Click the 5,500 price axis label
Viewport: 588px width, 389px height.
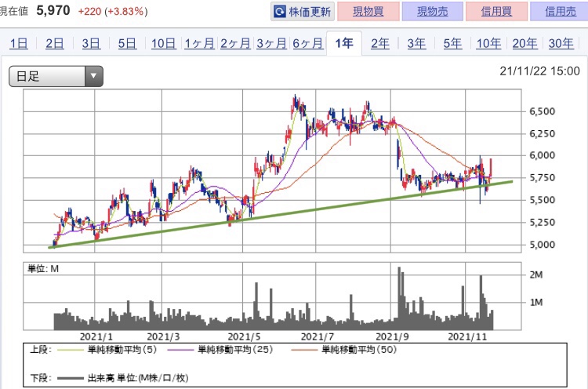[x=542, y=200]
